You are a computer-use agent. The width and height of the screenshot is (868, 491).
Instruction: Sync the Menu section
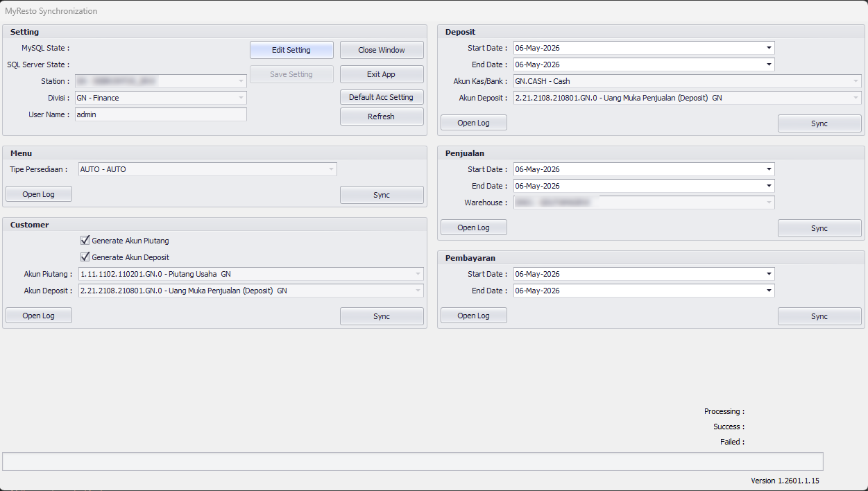pos(382,195)
